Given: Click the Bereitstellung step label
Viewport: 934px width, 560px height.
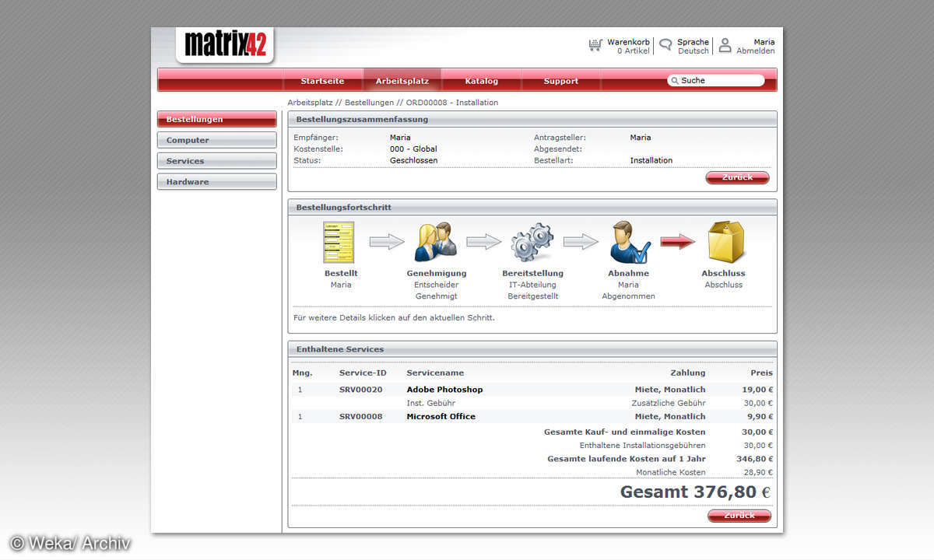Looking at the screenshot, I should click(x=532, y=273).
